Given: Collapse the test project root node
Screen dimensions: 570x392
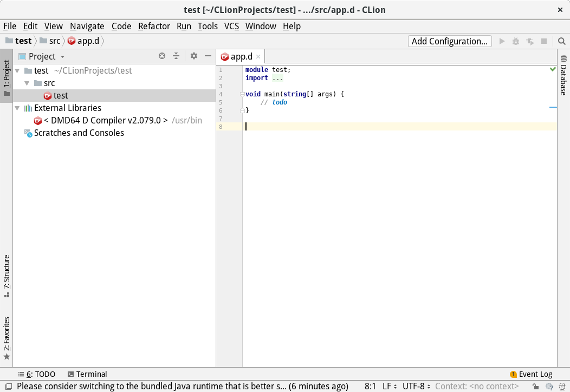Looking at the screenshot, I should (x=17, y=71).
